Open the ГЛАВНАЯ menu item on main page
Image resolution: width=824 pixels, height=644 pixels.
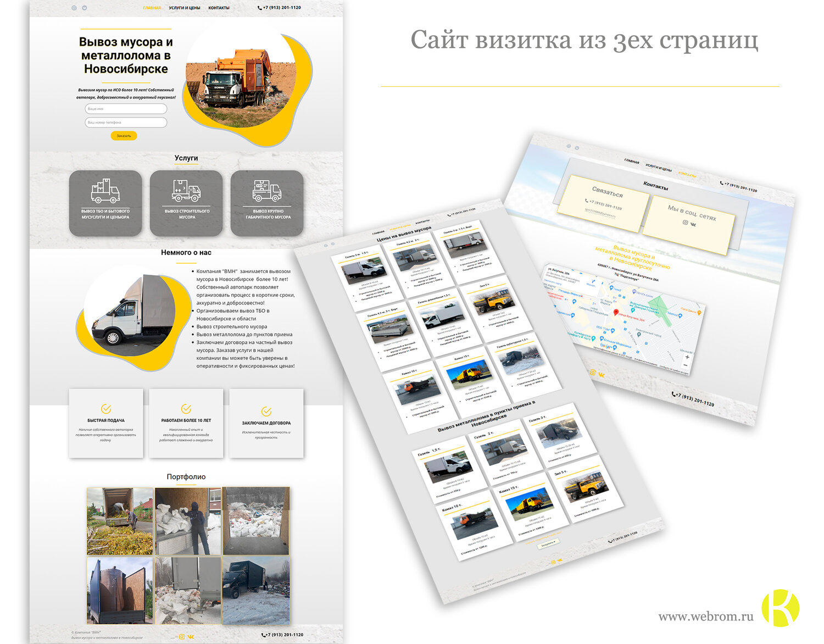pyautogui.click(x=152, y=8)
